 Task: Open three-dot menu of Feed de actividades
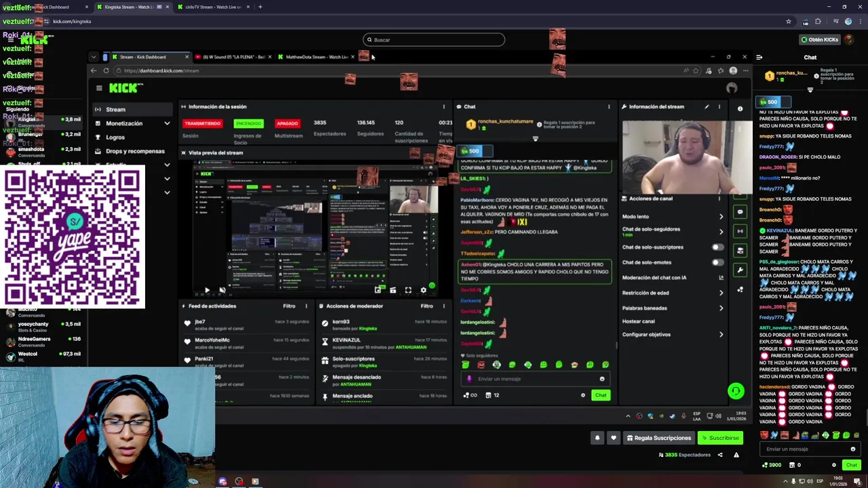(307, 306)
